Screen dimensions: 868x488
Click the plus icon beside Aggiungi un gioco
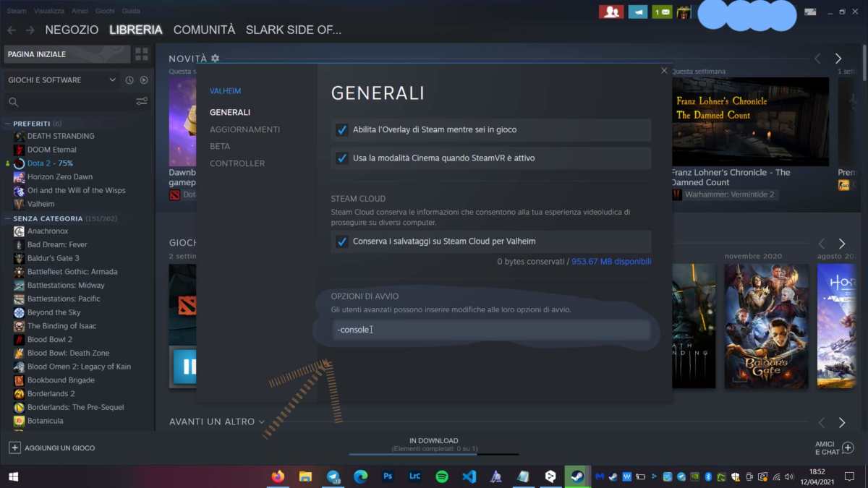tap(14, 448)
